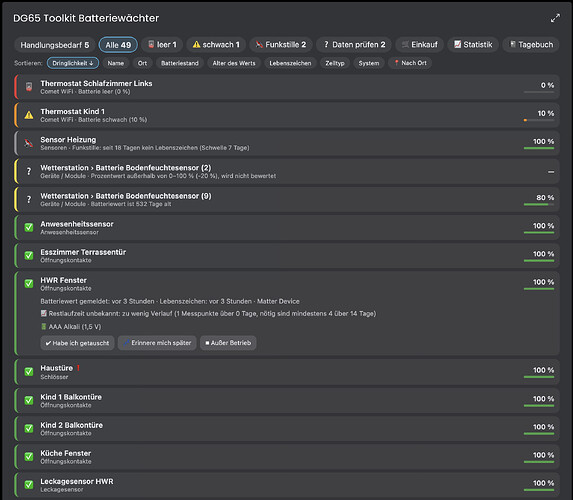Click Kind 1 Balkontüre name

pos(71,397)
